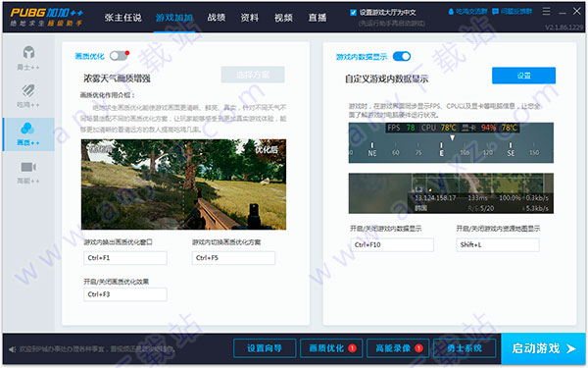Toggle the 画质优化 switch on
The height and width of the screenshot is (368, 588).
(x=119, y=56)
